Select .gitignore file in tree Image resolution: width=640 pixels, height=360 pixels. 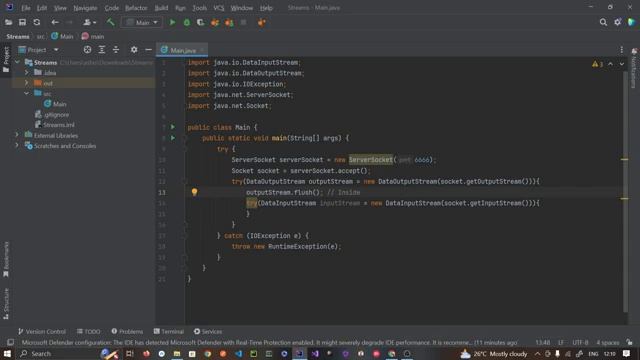tap(52, 115)
